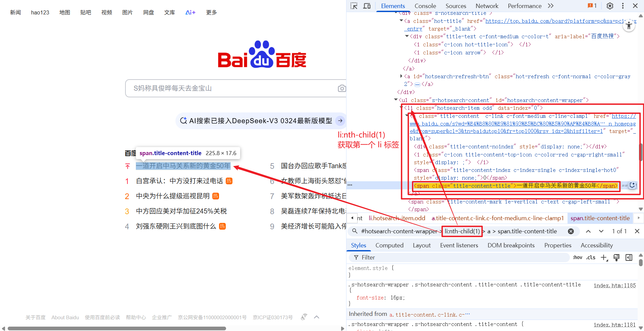Open the Event listeners pane
Screen dimensions: 644x331
click(459, 245)
